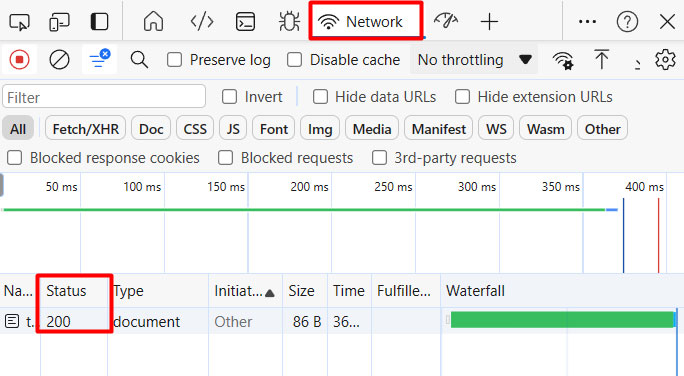The height and width of the screenshot is (376, 684).
Task: Open the Welcome home tool icon
Action: (x=153, y=21)
